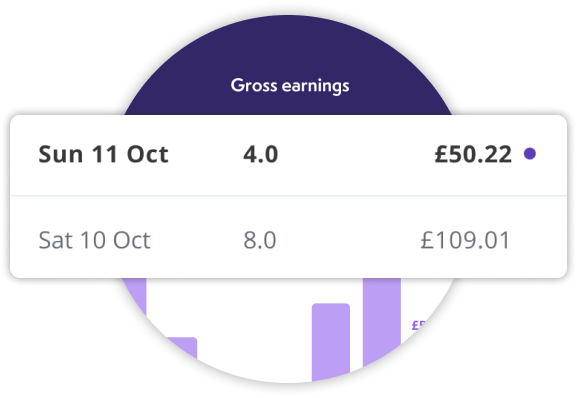Click the divider line between date rows
Screen dimensions: 577x398
point(288,196)
